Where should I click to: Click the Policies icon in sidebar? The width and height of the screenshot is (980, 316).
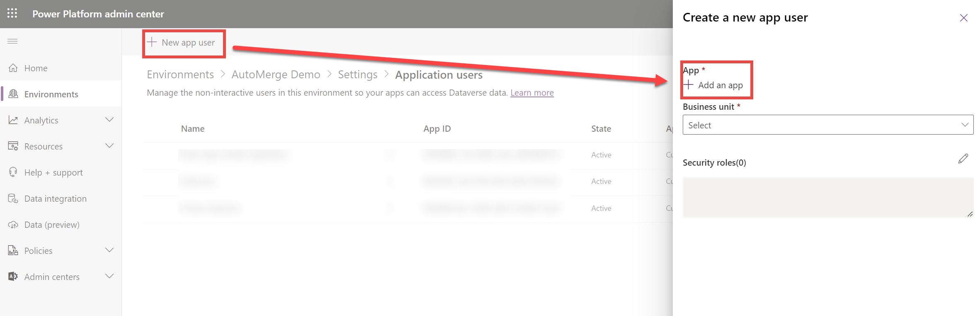click(13, 251)
